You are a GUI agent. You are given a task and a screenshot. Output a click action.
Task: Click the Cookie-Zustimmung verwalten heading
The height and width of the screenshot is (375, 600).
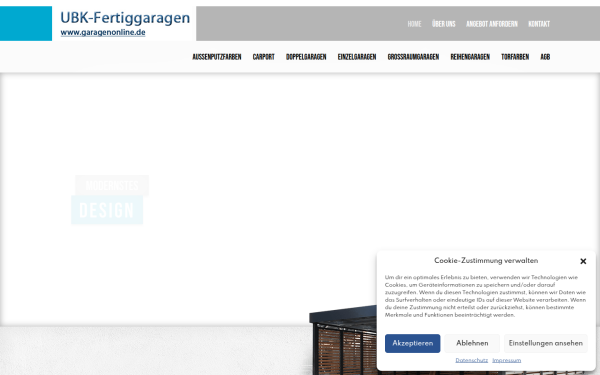click(486, 261)
